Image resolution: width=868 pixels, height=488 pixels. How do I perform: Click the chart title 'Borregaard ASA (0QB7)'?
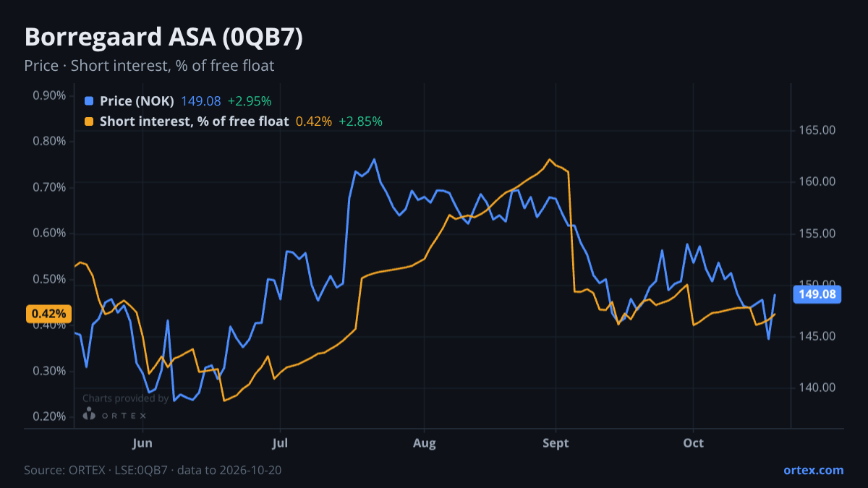point(163,38)
